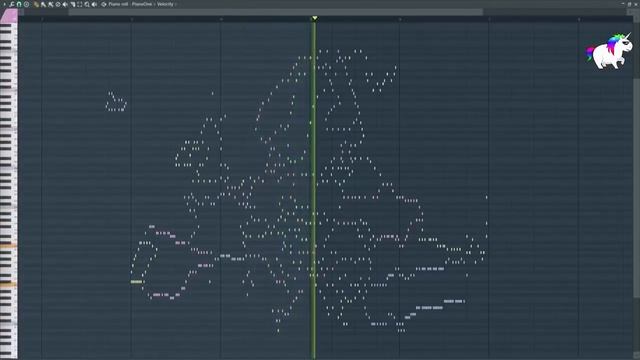Image resolution: width=640 pixels, height=360 pixels.
Task: Toggle the magnet snap-to-grid options
Action: [19, 4]
